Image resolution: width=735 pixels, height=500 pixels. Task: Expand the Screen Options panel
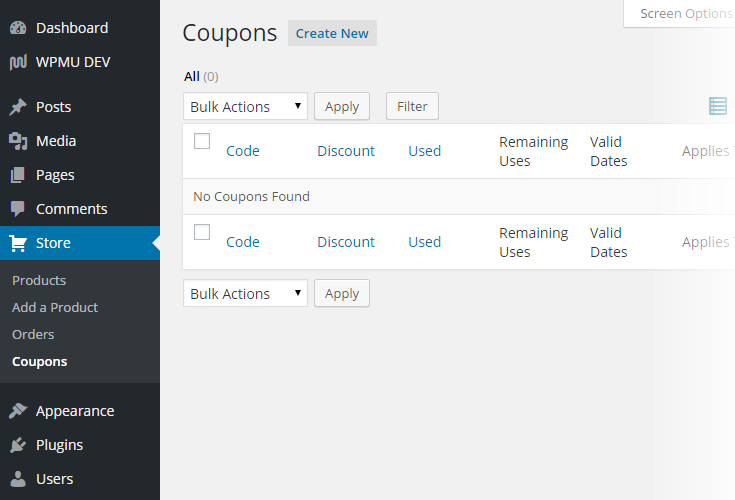pyautogui.click(x=685, y=14)
